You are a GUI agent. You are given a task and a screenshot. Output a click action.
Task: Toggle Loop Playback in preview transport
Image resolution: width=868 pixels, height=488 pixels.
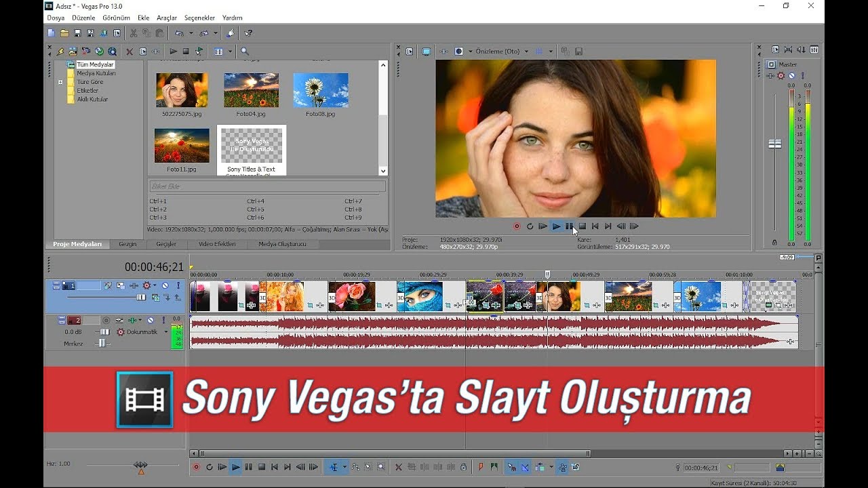(x=530, y=226)
